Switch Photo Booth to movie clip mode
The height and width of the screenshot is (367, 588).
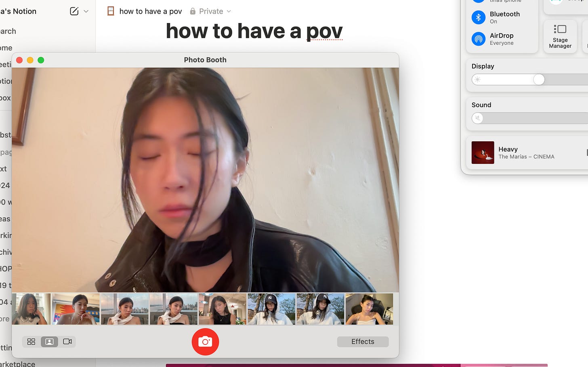click(x=67, y=342)
